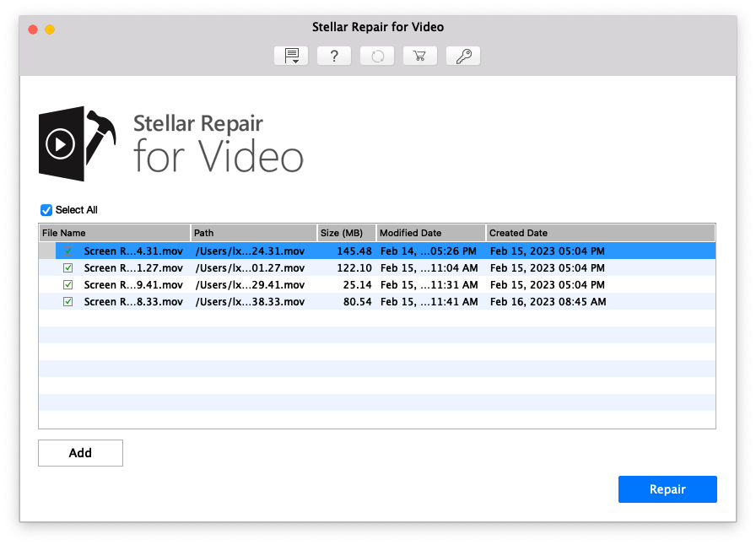This screenshot has width=756, height=545.
Task: Select the row created Feb 16, 2023
Action: (377, 301)
